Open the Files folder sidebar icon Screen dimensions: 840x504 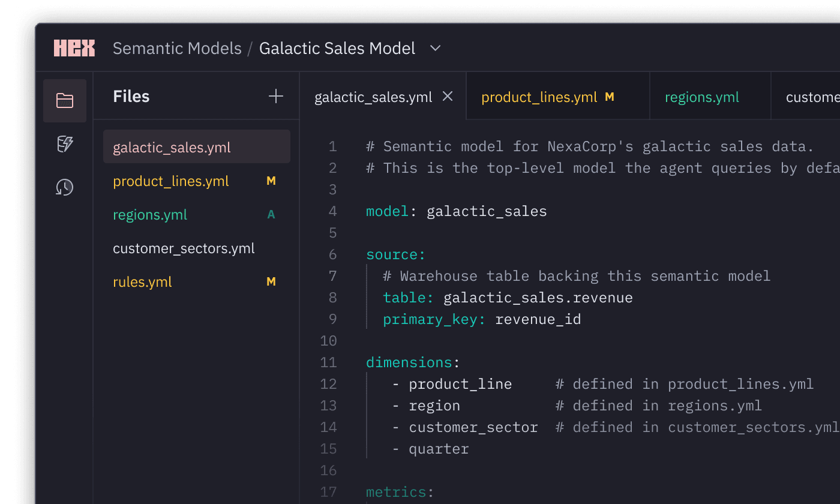65,101
